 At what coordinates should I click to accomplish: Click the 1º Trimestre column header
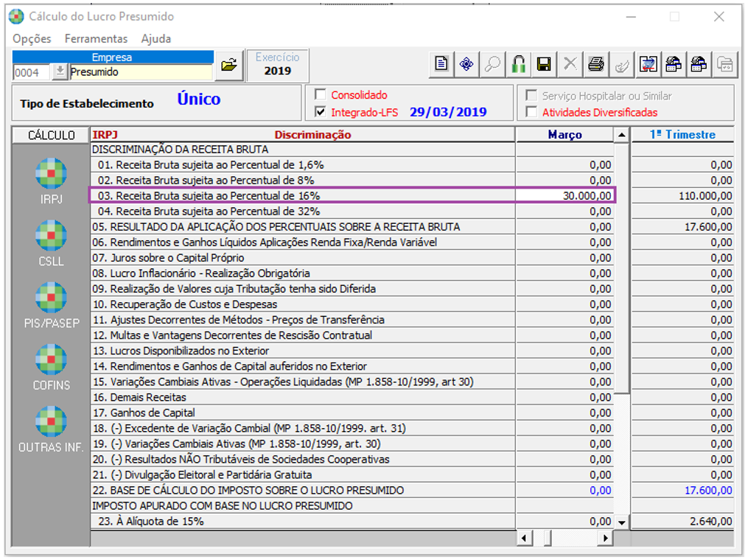click(x=682, y=135)
